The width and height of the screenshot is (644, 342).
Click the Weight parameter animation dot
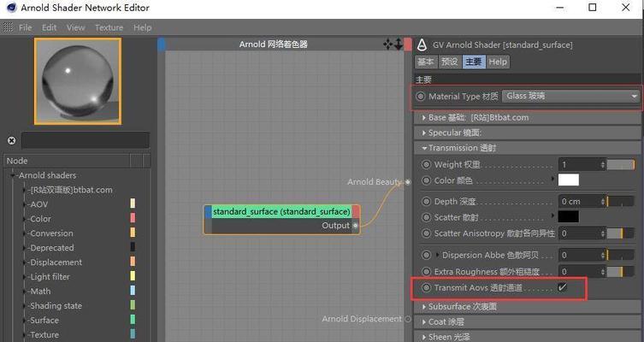pos(426,165)
